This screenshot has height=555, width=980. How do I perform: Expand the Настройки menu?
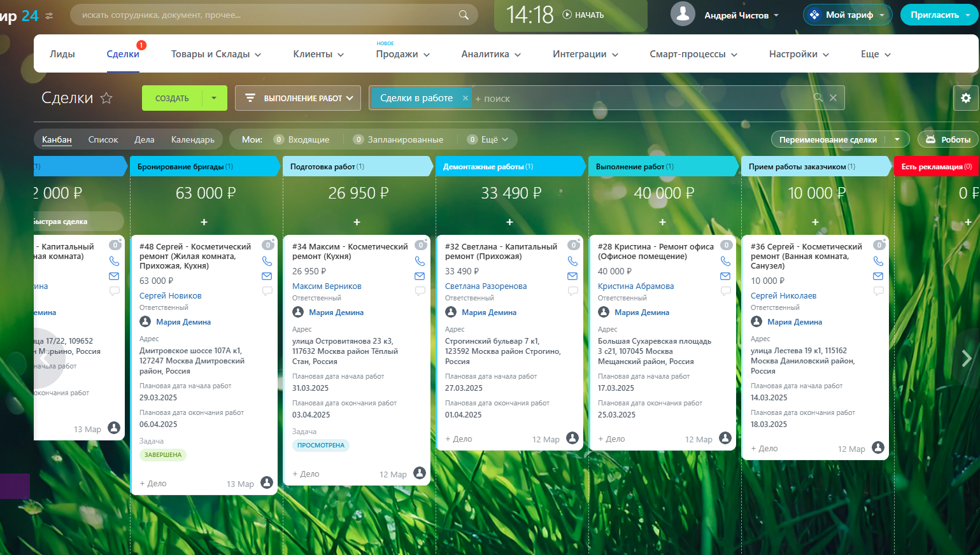(x=799, y=54)
